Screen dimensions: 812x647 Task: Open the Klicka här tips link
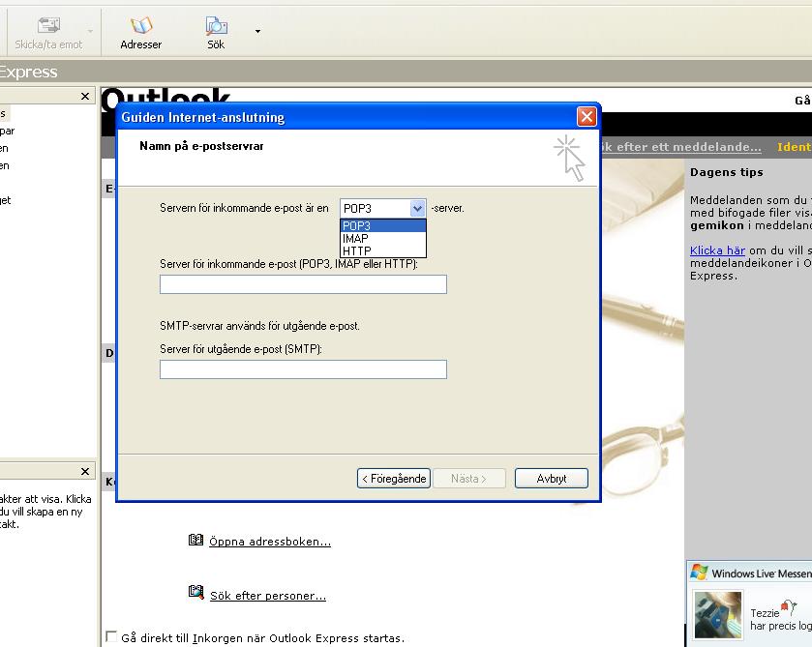tap(717, 250)
